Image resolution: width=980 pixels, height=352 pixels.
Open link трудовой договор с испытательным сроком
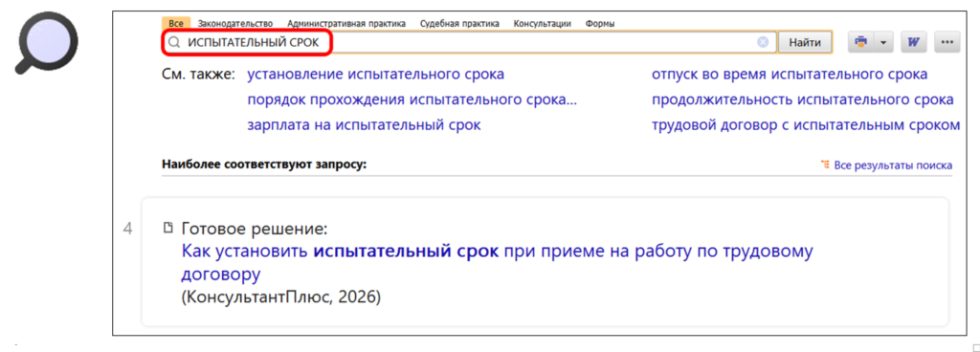[x=806, y=124]
